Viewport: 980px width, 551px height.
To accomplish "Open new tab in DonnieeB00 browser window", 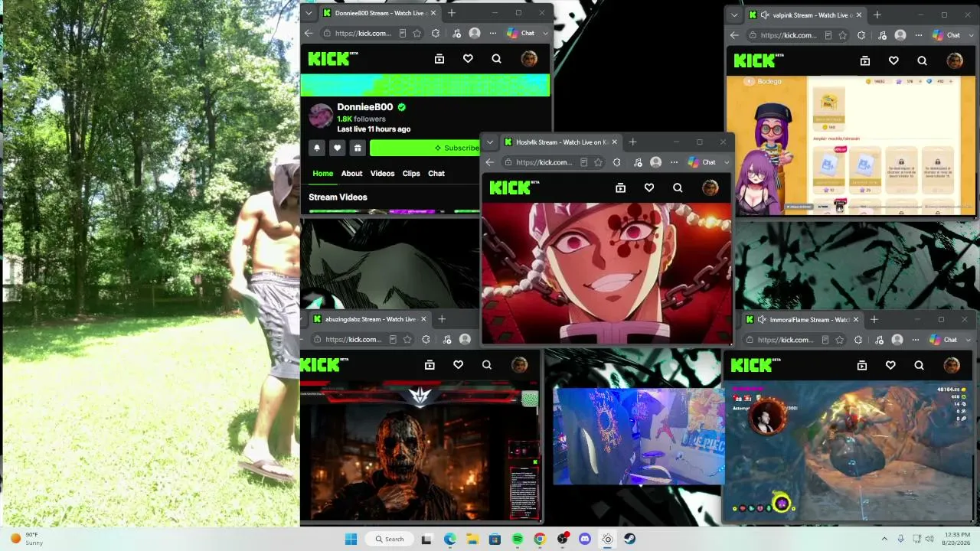I will point(452,13).
